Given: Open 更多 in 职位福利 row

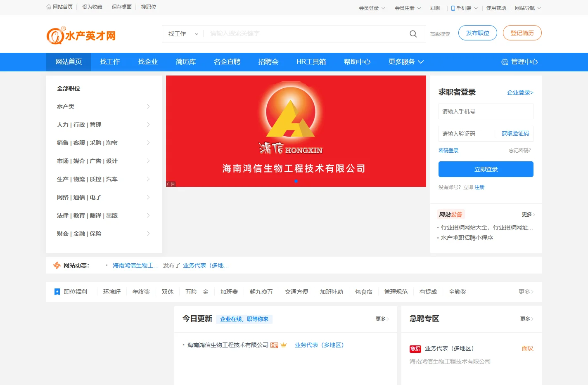Looking at the screenshot, I should 526,292.
